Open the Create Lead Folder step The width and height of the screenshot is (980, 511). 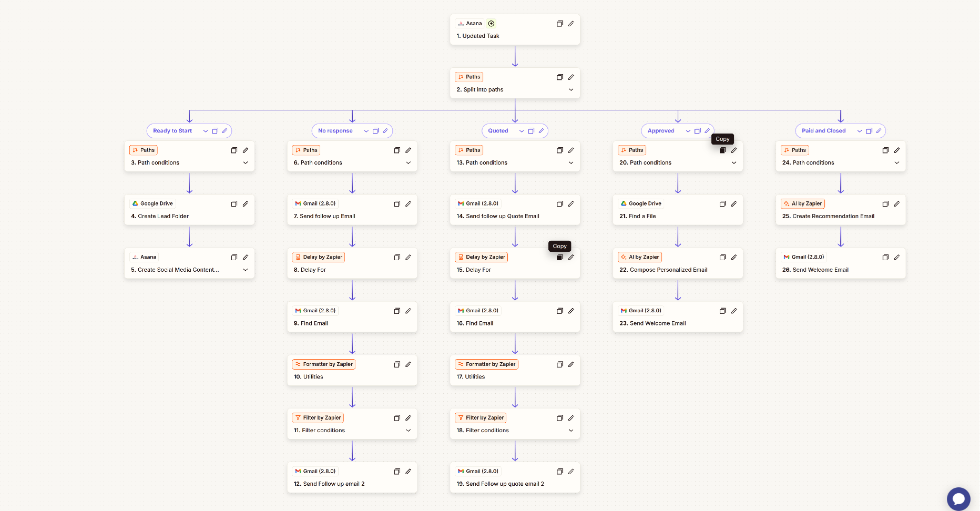(x=189, y=210)
